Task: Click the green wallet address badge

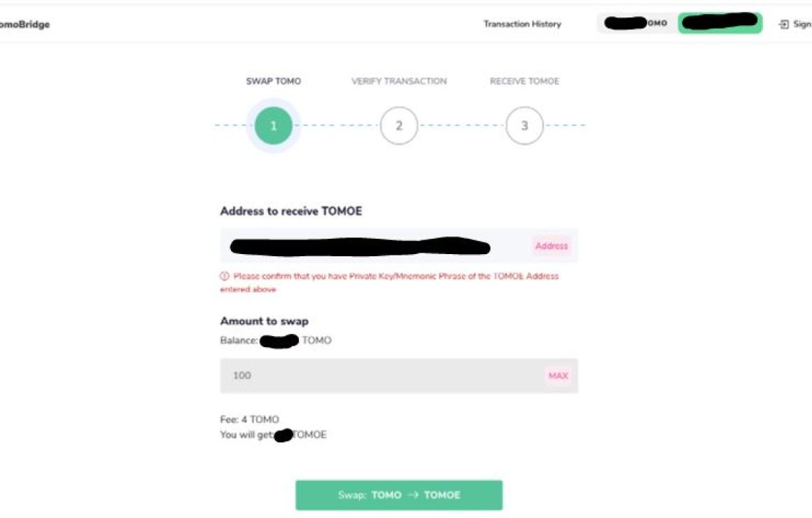Action: [x=720, y=23]
